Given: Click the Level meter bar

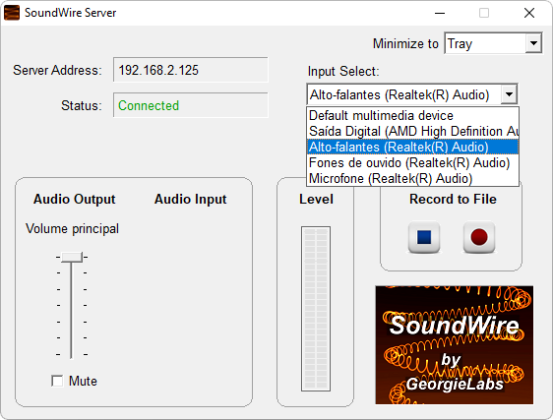Looking at the screenshot, I should coord(316,309).
